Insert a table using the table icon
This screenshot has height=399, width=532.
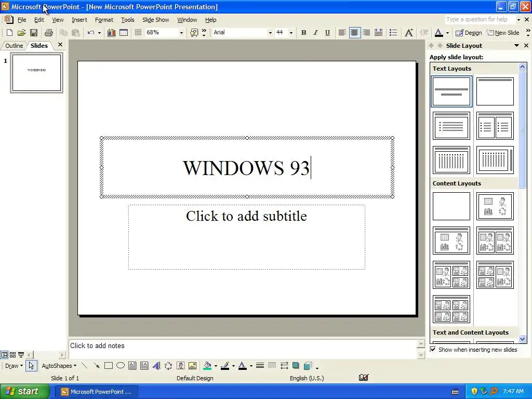(124, 33)
